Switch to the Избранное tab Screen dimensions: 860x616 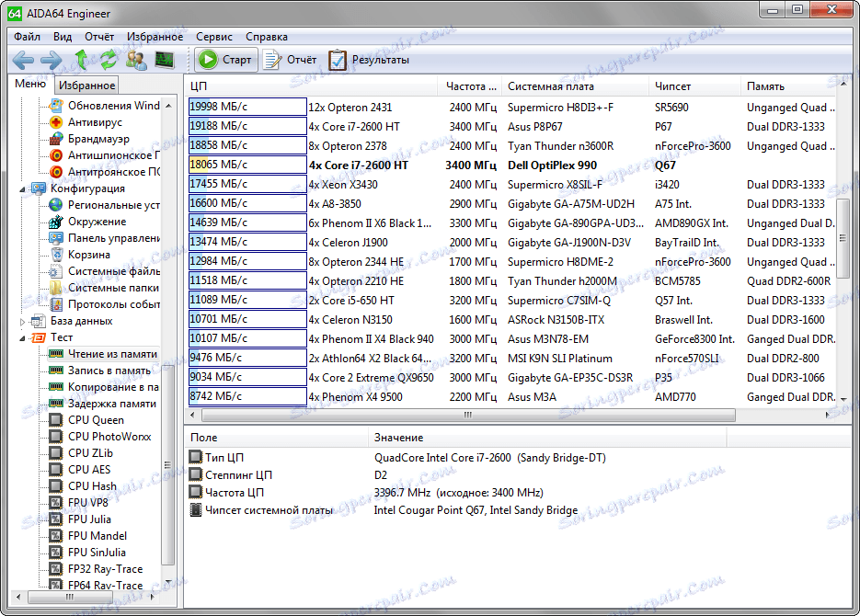pos(86,86)
